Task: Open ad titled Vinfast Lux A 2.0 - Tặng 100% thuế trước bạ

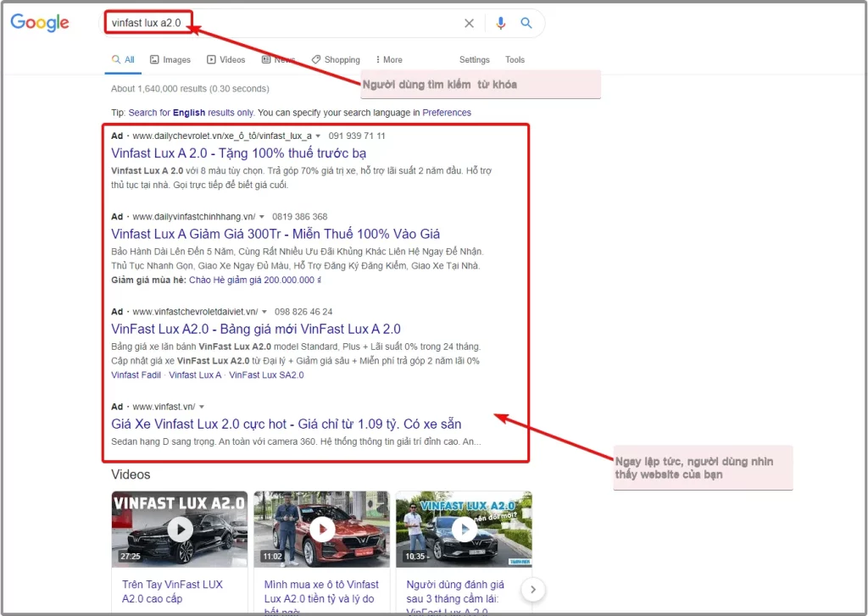Action: point(238,153)
